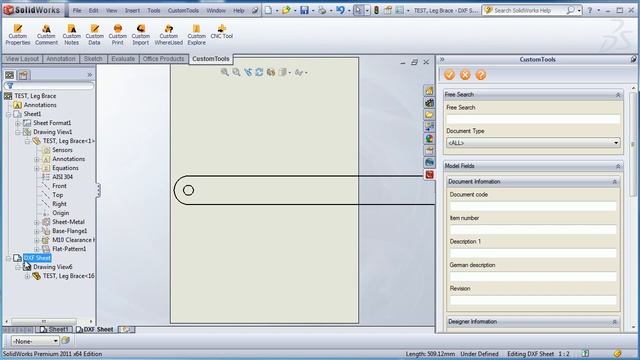Switch to the View Layout tab
This screenshot has height=360, width=640.
pyautogui.click(x=22, y=59)
